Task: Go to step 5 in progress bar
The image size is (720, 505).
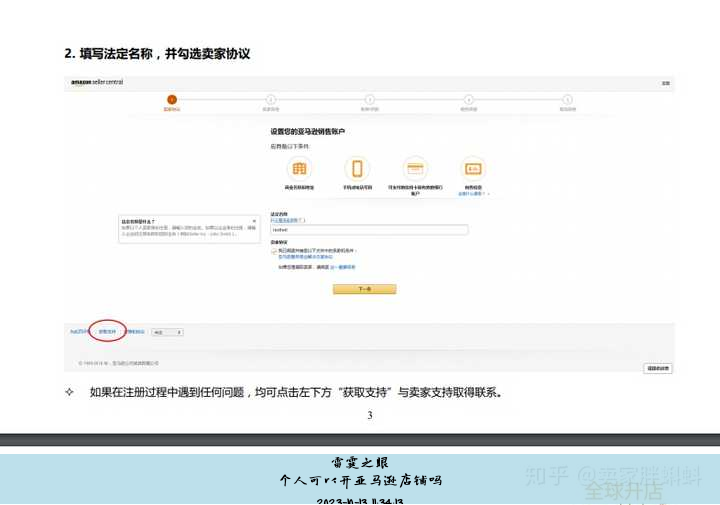Action: [567, 100]
